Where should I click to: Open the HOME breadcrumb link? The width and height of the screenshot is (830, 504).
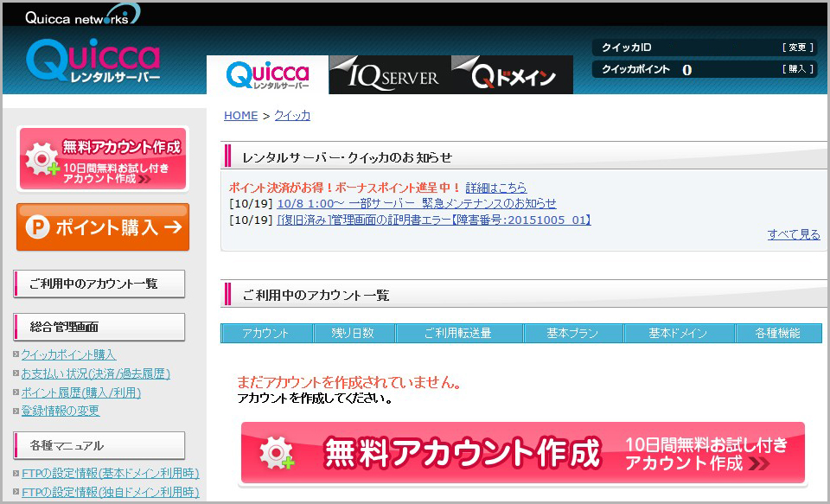tap(240, 116)
